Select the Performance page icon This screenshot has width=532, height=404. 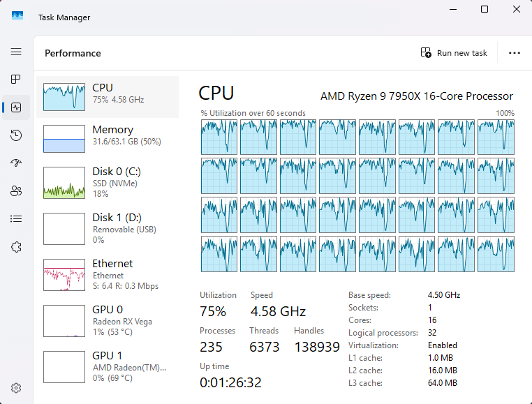[16, 107]
